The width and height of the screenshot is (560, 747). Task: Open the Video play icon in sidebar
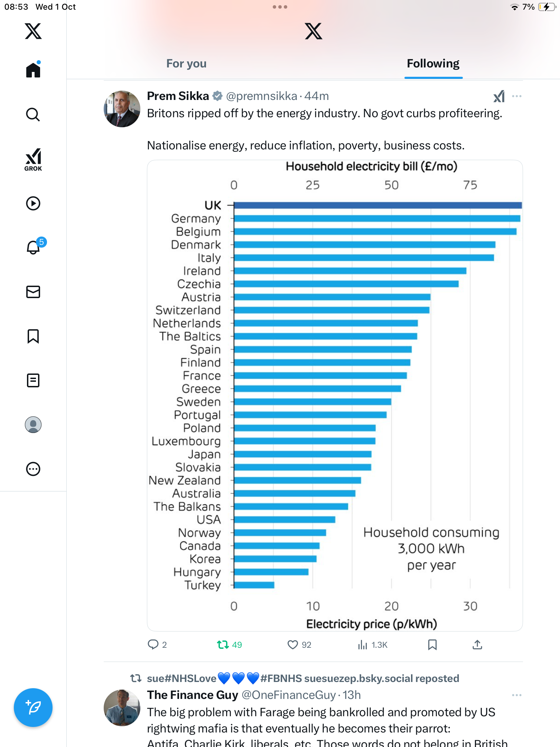pyautogui.click(x=33, y=203)
